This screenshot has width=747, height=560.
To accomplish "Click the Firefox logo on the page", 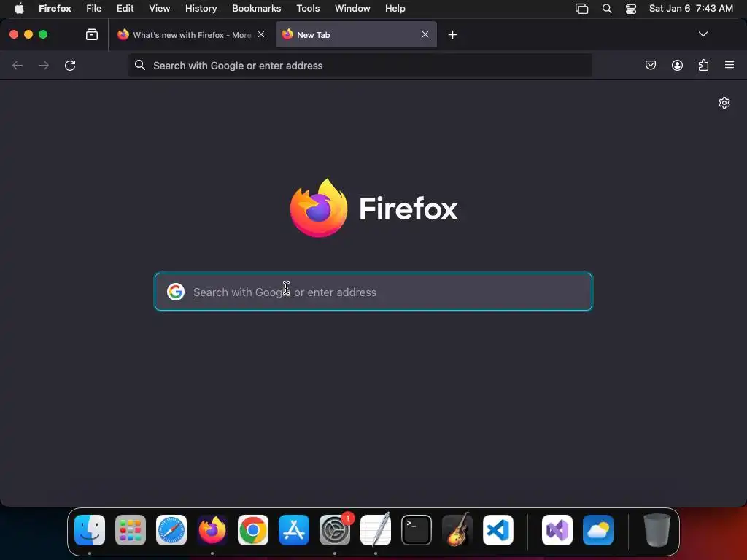I will pyautogui.click(x=319, y=208).
